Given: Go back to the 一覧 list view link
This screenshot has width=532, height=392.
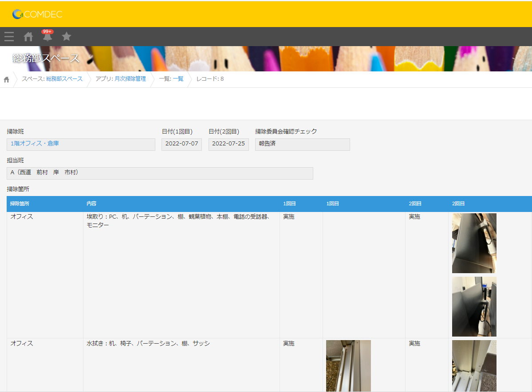Looking at the screenshot, I should [x=178, y=78].
